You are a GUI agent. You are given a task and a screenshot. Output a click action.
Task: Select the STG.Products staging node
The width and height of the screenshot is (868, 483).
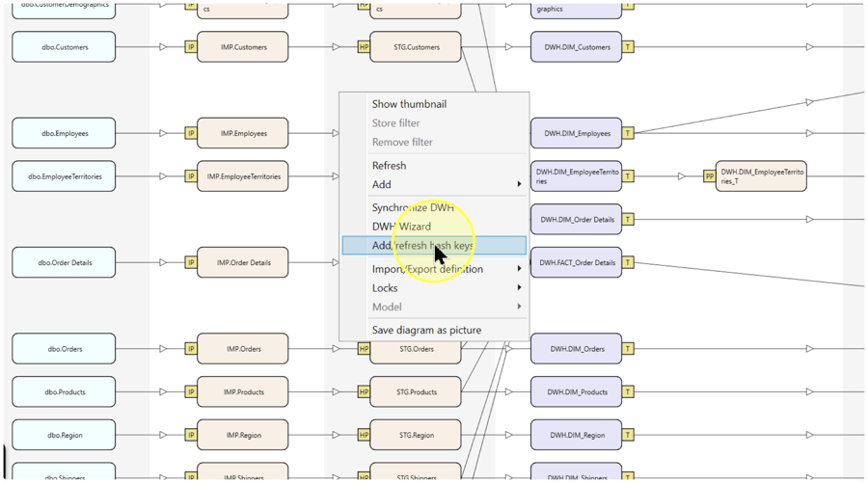(416, 391)
